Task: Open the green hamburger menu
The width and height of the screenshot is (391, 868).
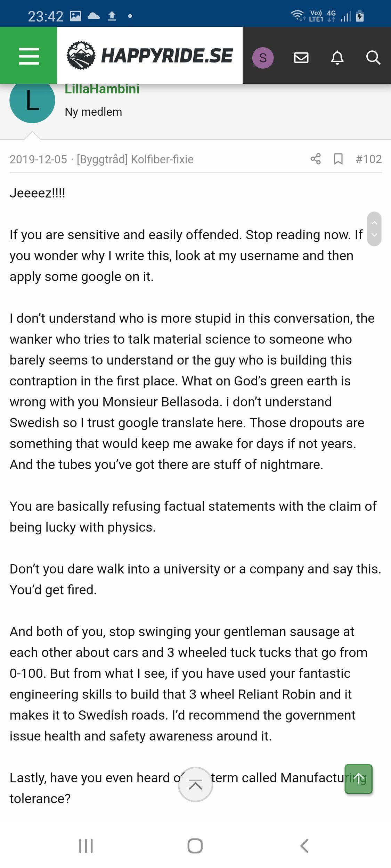Action: tap(28, 56)
